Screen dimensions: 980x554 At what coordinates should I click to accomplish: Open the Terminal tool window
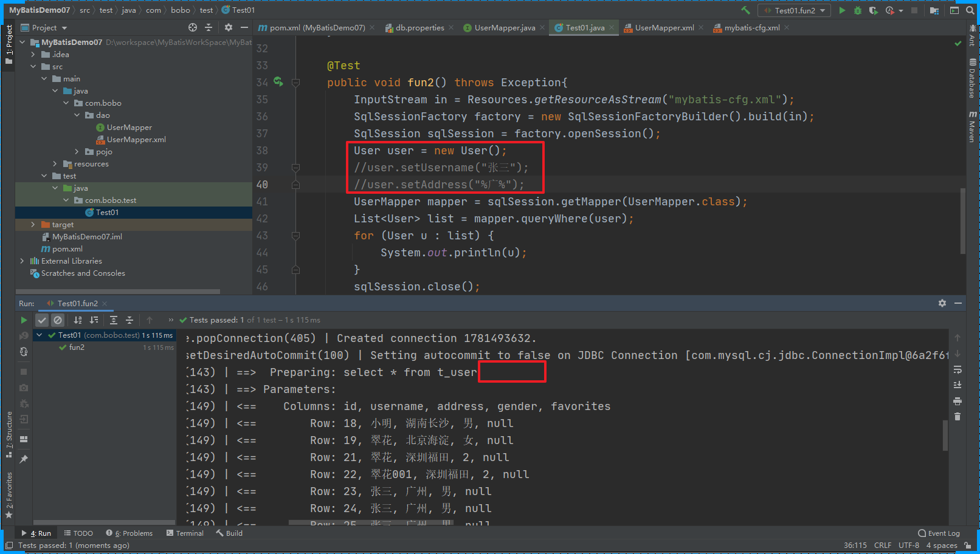point(185,533)
